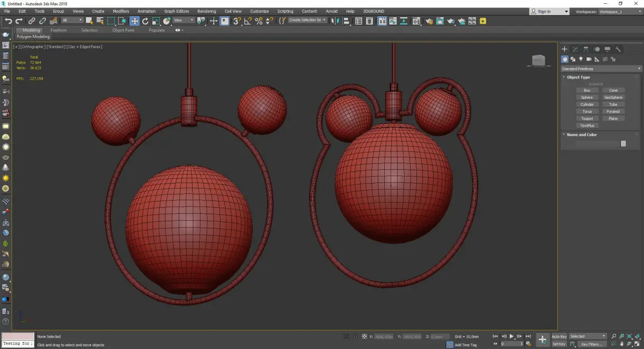
Task: Click the object color swatch in Name and Color
Action: [x=623, y=143]
